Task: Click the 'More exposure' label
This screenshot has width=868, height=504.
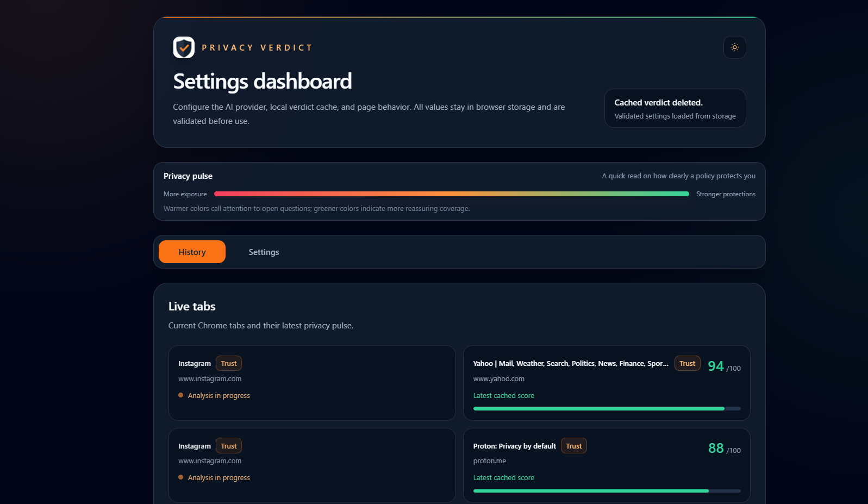Action: (x=185, y=194)
